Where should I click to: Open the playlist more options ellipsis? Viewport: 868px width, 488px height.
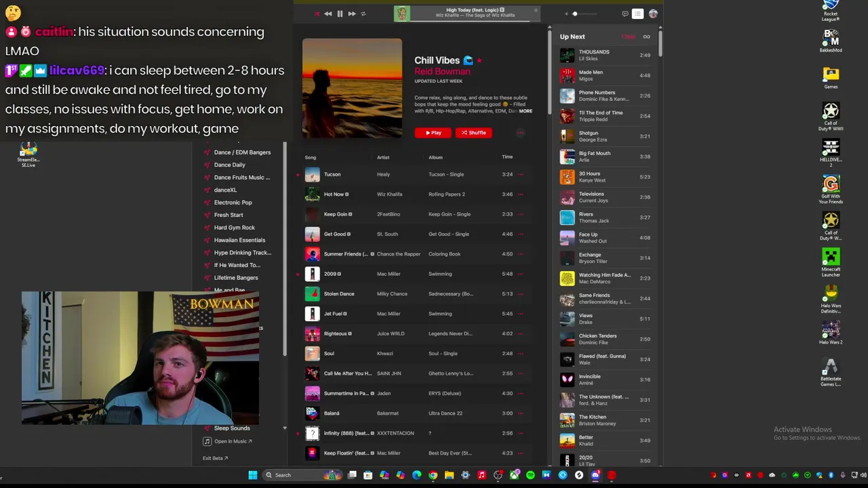tap(520, 133)
